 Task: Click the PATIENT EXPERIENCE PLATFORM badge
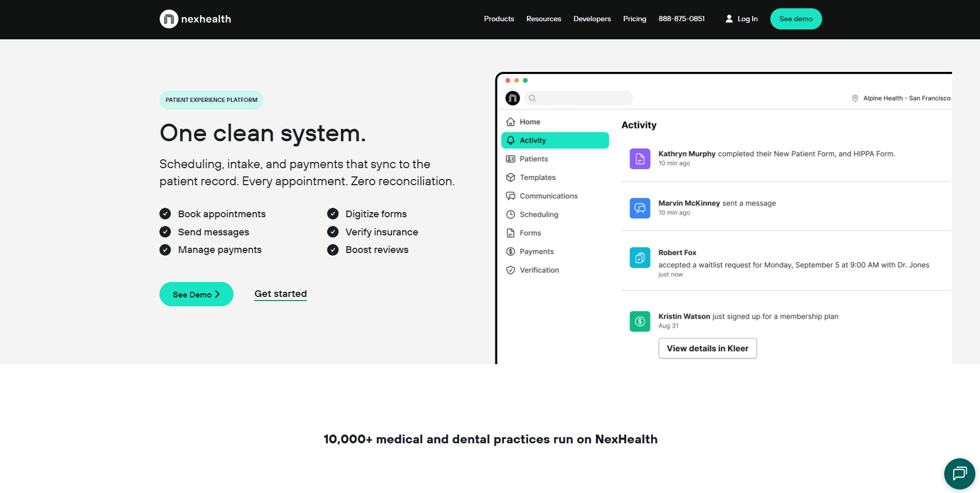click(x=211, y=100)
